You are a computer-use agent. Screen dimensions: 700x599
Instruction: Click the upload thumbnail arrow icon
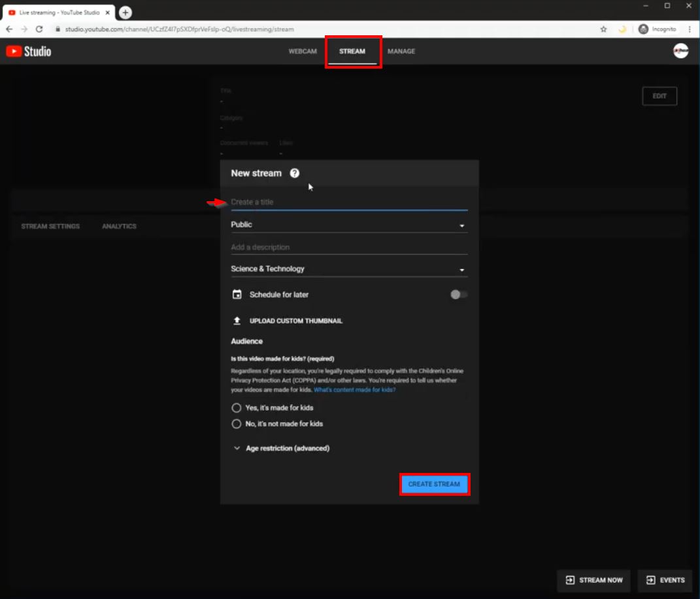pos(237,321)
